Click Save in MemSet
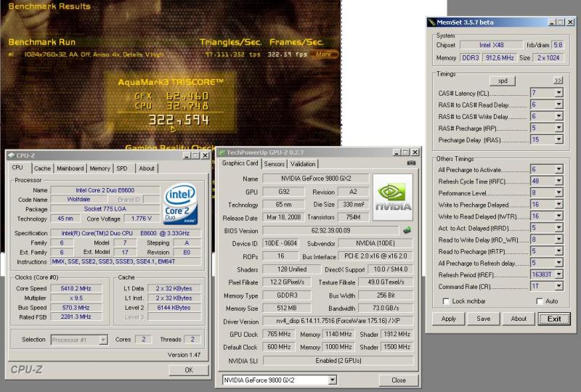Screen dimensions: 581x392 pos(483,319)
